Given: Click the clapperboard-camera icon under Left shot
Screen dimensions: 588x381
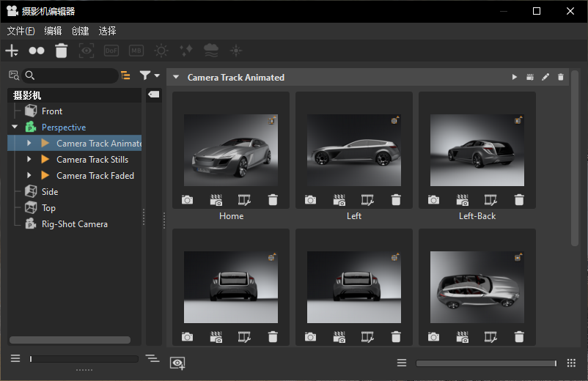Looking at the screenshot, I should click(x=339, y=200).
